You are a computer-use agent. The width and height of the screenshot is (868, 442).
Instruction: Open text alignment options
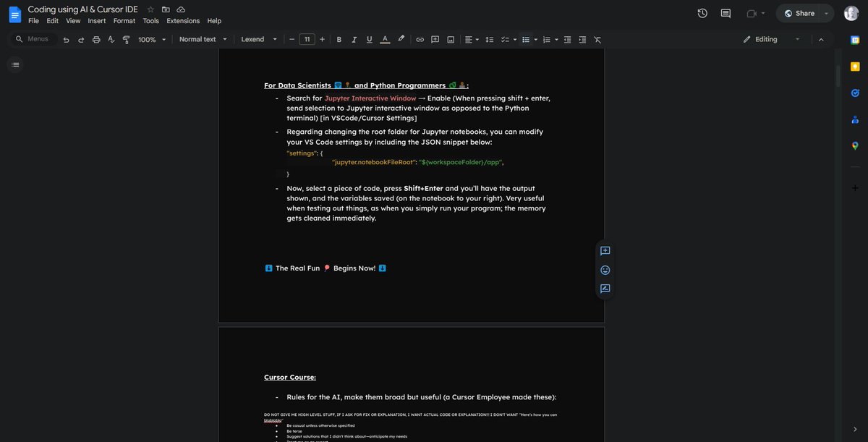[472, 39]
